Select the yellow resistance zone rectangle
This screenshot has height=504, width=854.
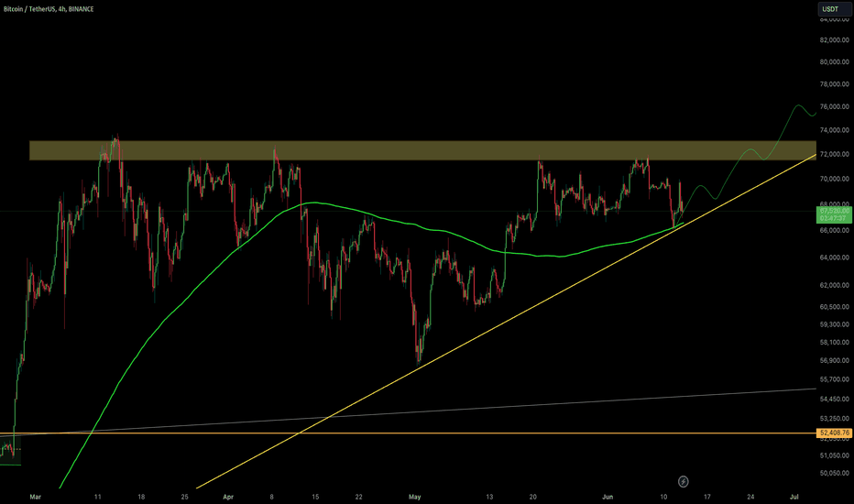tap(422, 150)
